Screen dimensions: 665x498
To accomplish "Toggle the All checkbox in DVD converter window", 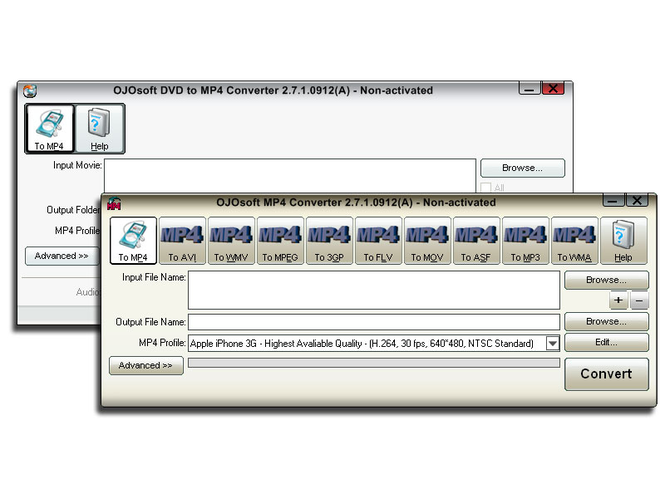I will pyautogui.click(x=486, y=187).
